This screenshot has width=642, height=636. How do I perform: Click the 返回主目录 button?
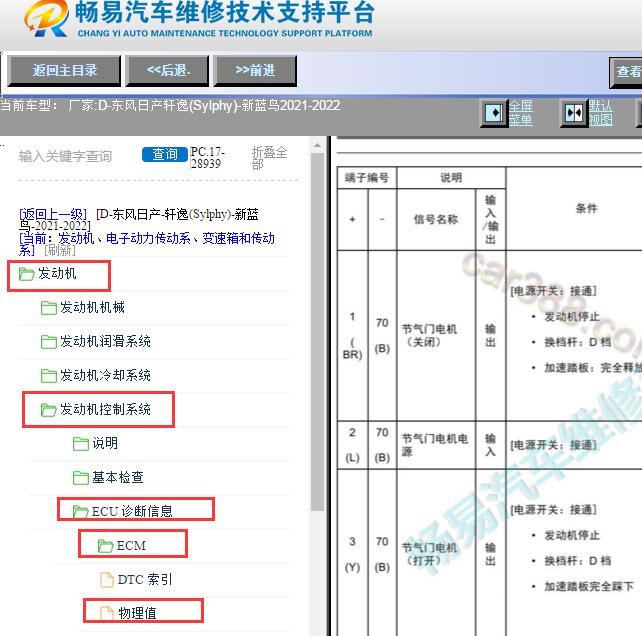pos(64,71)
